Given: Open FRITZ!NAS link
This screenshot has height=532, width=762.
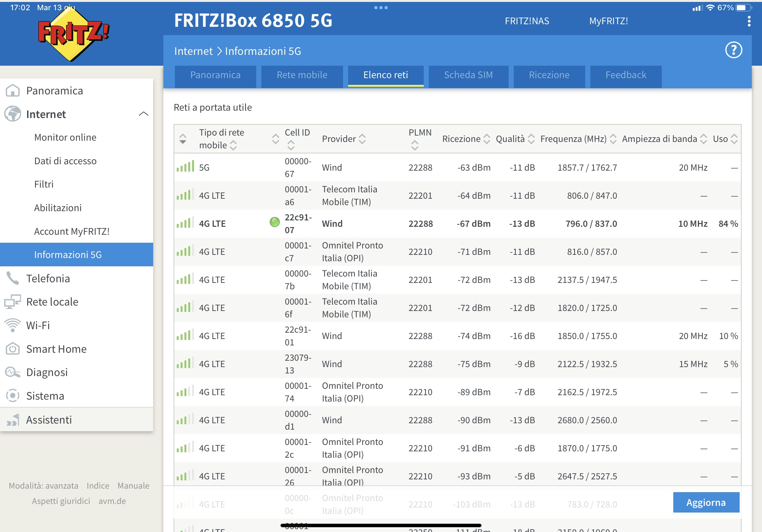Looking at the screenshot, I should [527, 21].
